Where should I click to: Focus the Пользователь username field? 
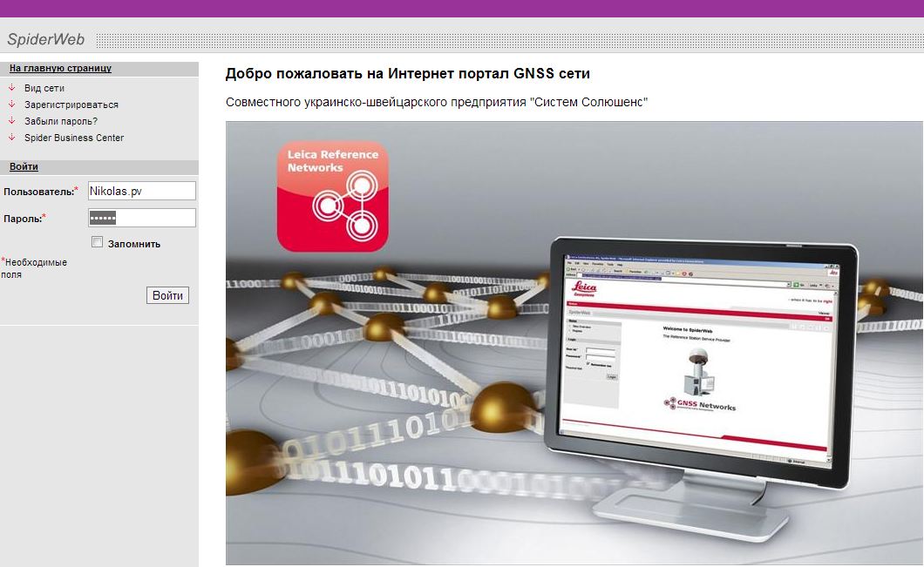[141, 191]
